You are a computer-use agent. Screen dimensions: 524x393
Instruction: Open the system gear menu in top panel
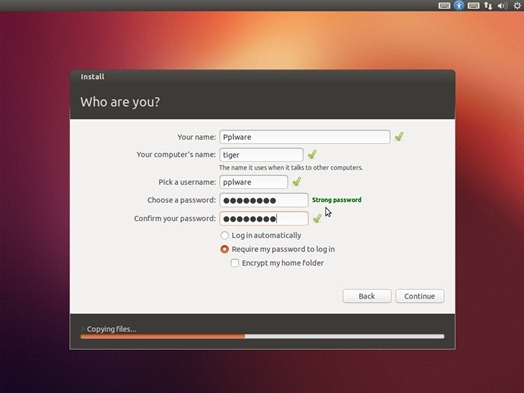coord(517,6)
